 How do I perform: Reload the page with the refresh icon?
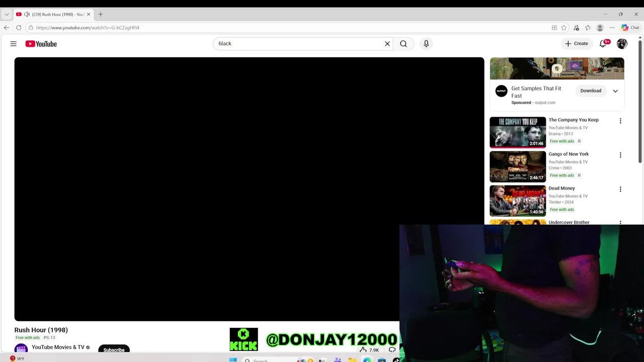(19, 28)
